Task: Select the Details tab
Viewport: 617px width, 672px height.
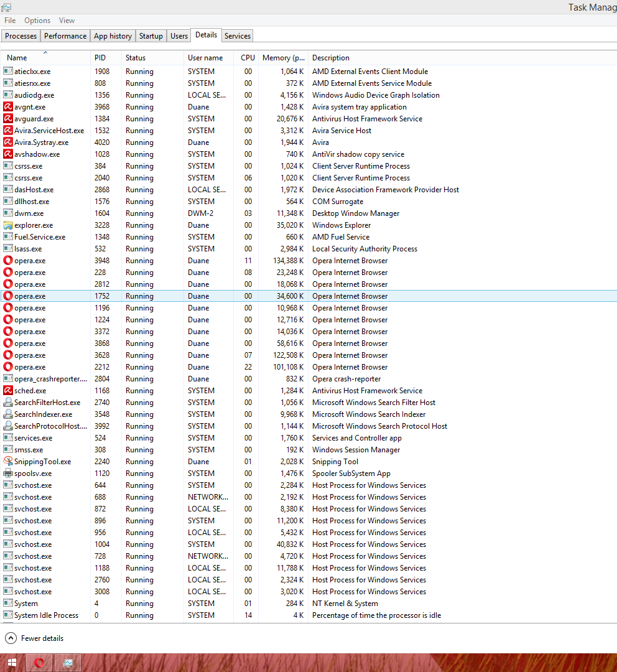Action: click(x=206, y=35)
